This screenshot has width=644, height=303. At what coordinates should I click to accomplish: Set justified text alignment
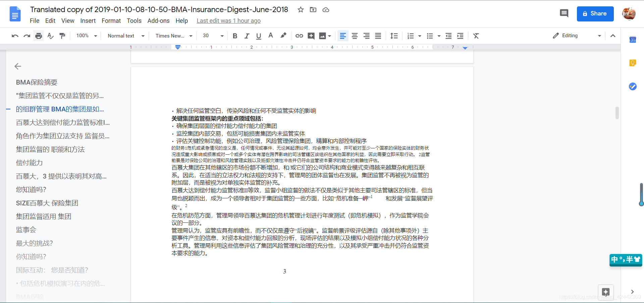[378, 36]
